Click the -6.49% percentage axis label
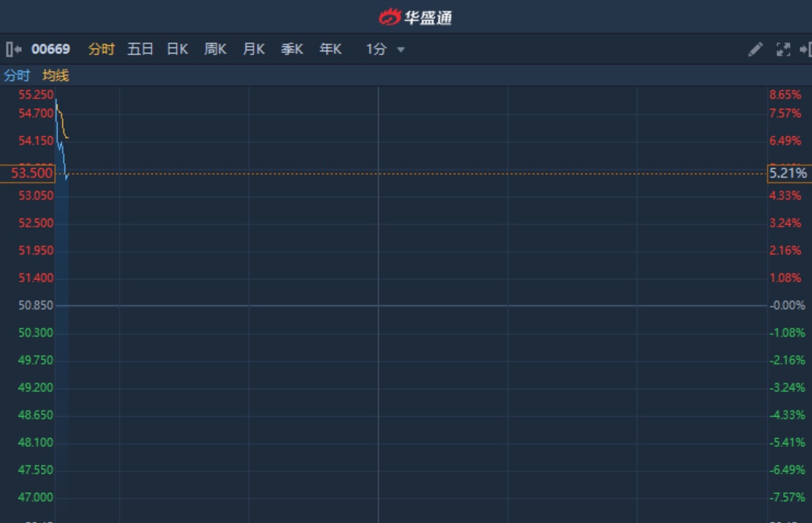 [787, 470]
